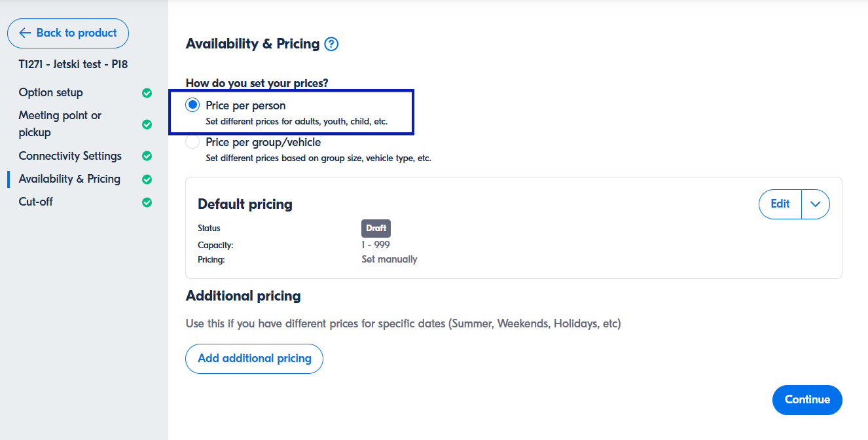Click green checkmark beside Availability & Pricing
This screenshot has height=440, width=868.
click(147, 179)
